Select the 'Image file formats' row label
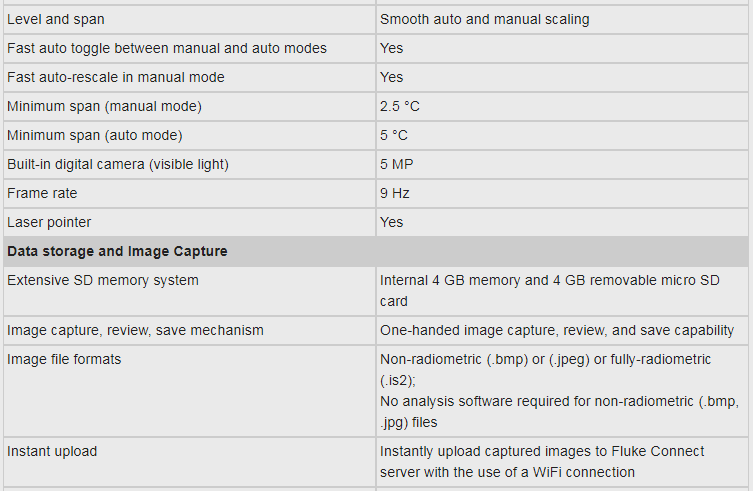 point(64,359)
